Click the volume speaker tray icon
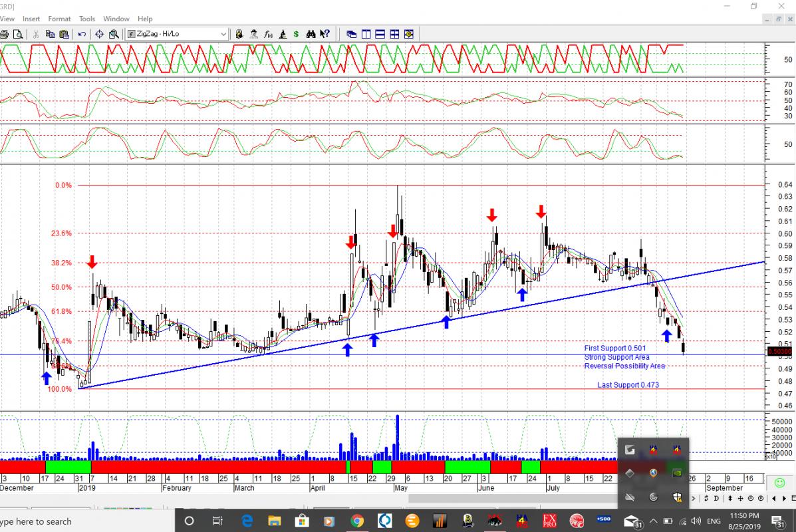This screenshot has width=796, height=532. pos(696,521)
